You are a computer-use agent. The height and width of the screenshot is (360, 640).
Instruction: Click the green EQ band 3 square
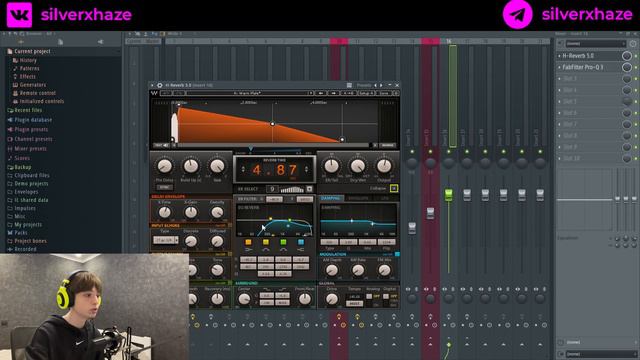coord(283,242)
